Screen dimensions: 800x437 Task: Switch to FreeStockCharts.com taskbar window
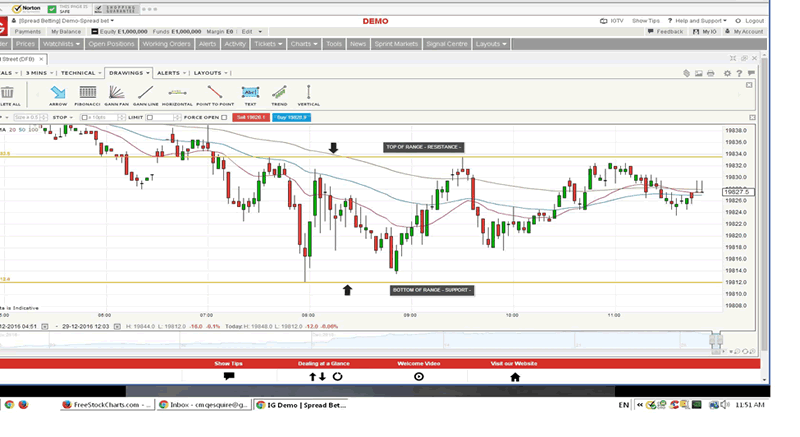click(x=107, y=405)
